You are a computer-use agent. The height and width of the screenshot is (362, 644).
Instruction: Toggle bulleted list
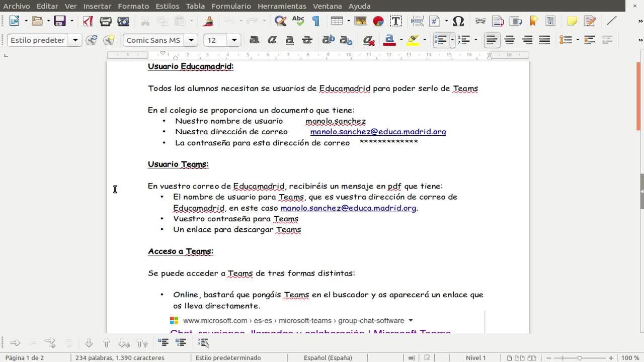[441, 40]
